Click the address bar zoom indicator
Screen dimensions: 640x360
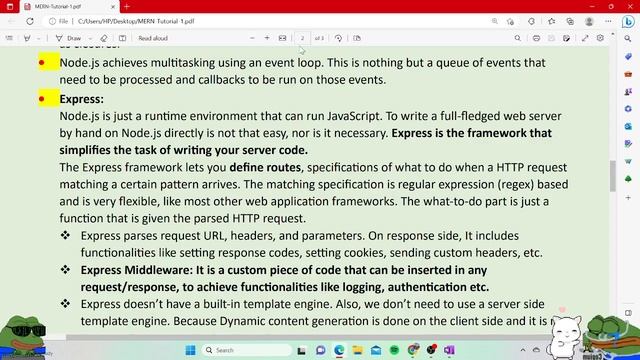(495, 21)
